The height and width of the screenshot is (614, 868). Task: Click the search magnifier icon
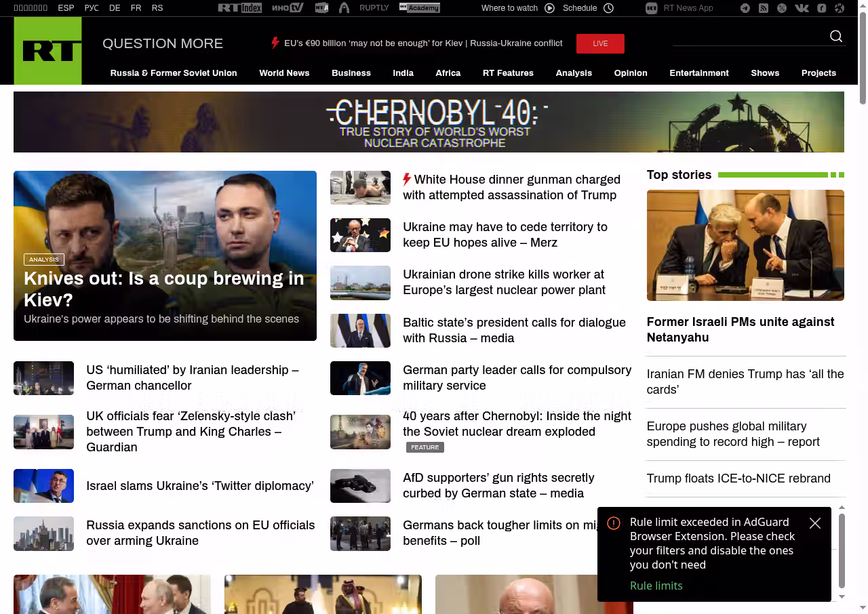835,37
